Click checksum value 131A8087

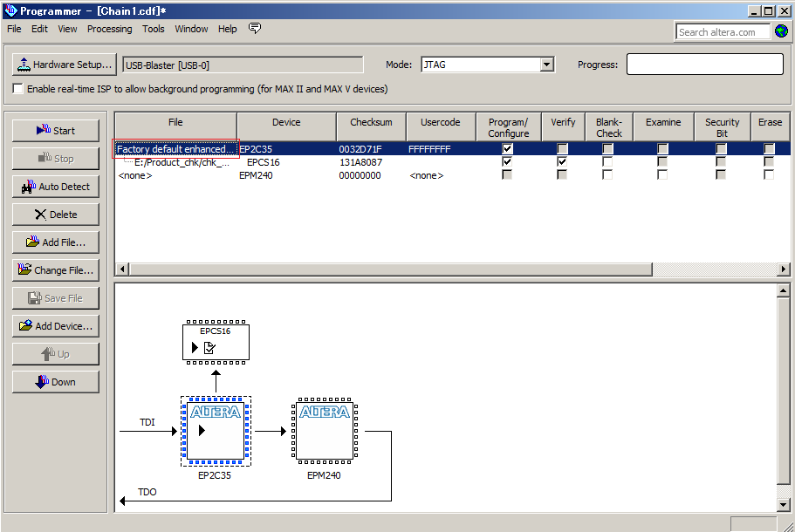coord(360,162)
